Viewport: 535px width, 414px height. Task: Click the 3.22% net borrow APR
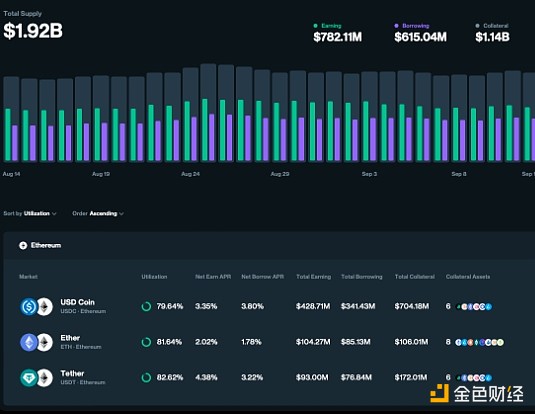coord(252,377)
